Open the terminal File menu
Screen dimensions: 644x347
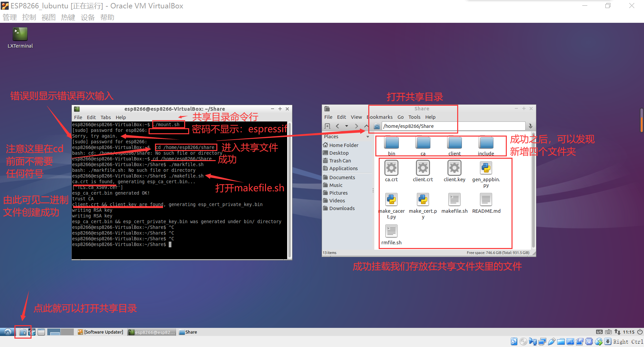(78, 117)
